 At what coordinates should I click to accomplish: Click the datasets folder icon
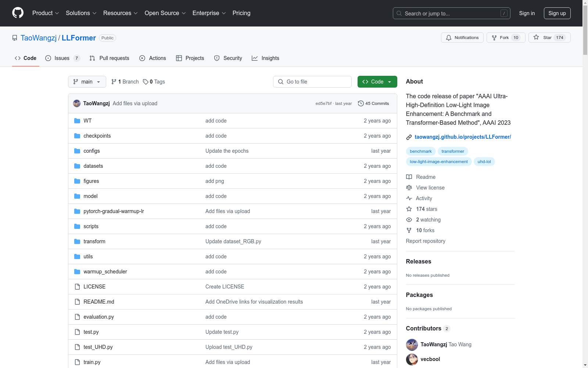[77, 166]
